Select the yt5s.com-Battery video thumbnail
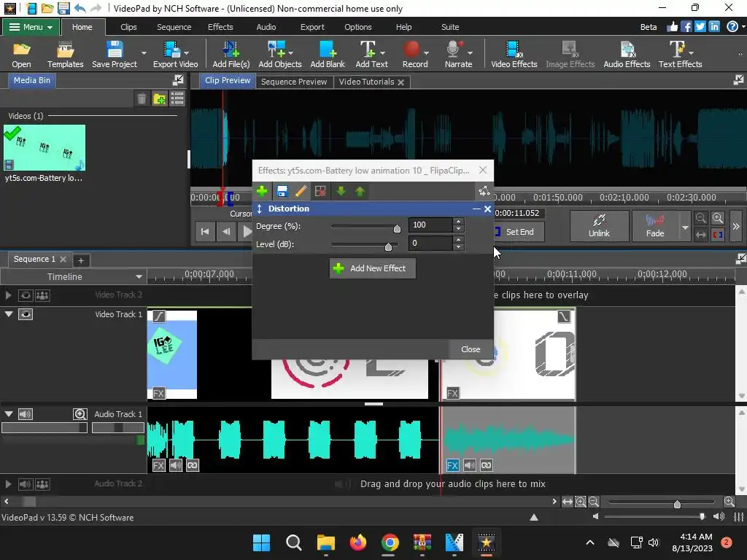Viewport: 747px width, 560px height. point(44,147)
